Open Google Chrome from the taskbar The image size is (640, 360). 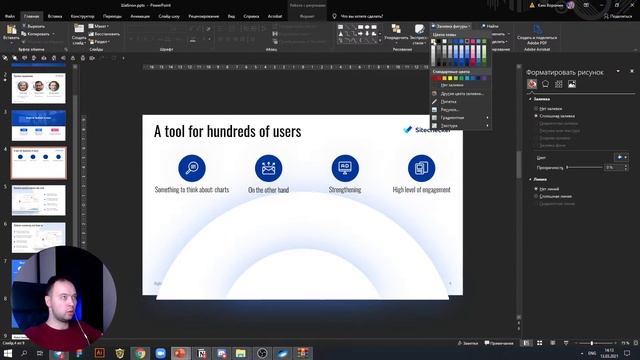click(x=140, y=353)
